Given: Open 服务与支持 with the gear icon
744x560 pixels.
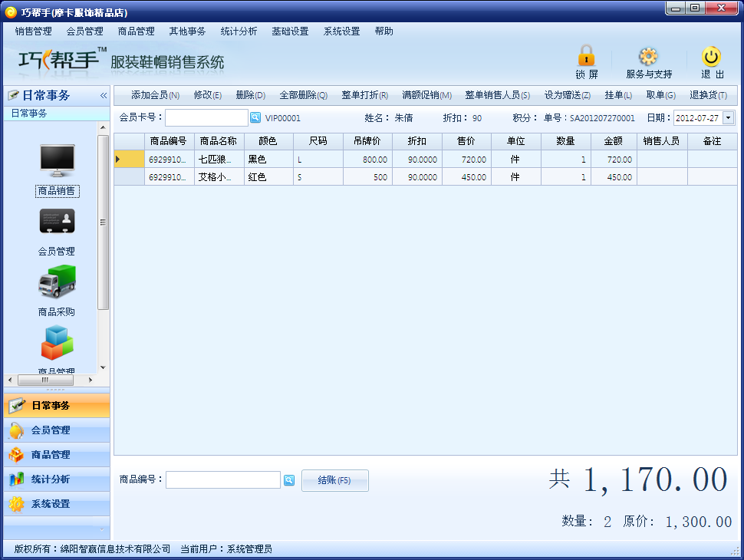Looking at the screenshot, I should coord(649,58).
